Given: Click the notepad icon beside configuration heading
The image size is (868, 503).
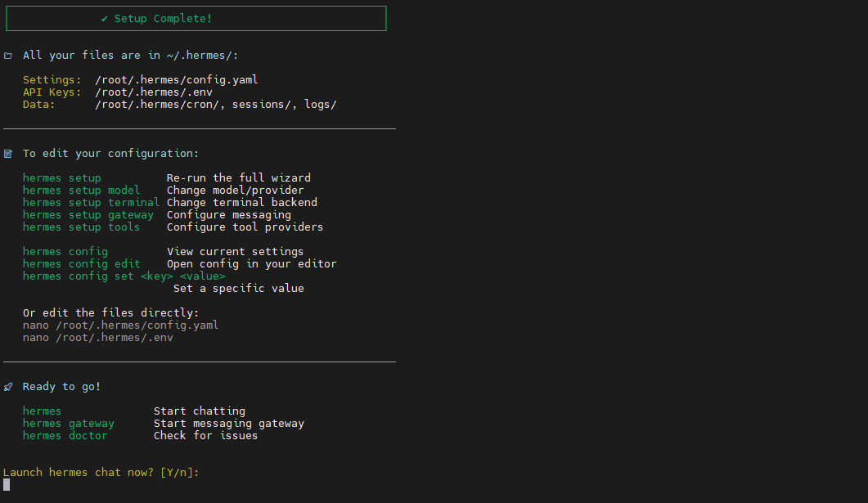Looking at the screenshot, I should 7,154.
